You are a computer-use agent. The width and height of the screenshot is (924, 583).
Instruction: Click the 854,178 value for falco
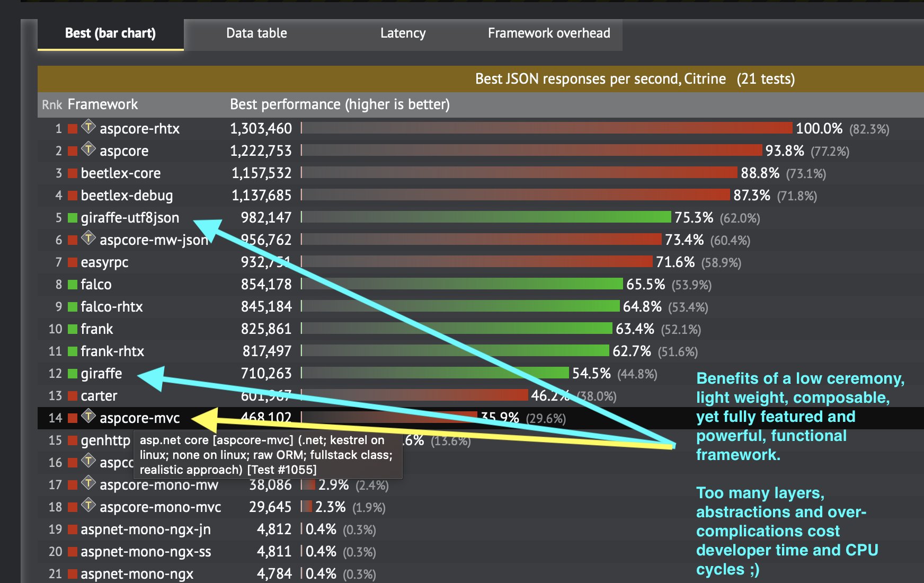[x=266, y=285]
